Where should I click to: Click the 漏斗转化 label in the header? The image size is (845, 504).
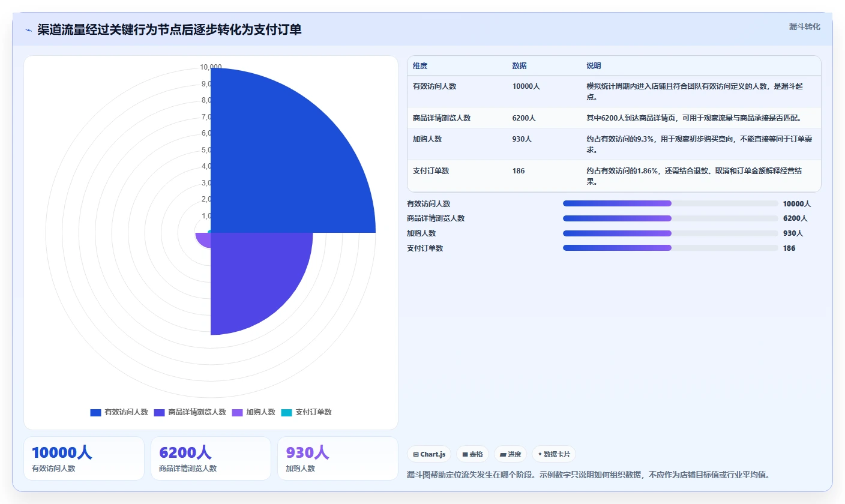click(x=804, y=26)
